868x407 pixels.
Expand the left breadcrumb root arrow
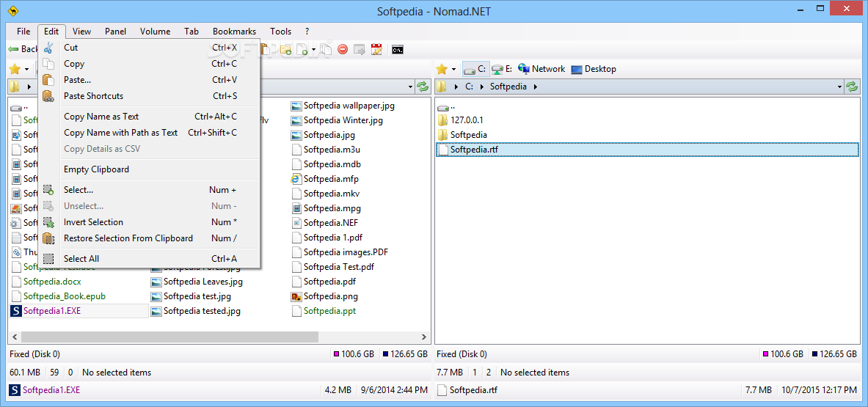(29, 87)
